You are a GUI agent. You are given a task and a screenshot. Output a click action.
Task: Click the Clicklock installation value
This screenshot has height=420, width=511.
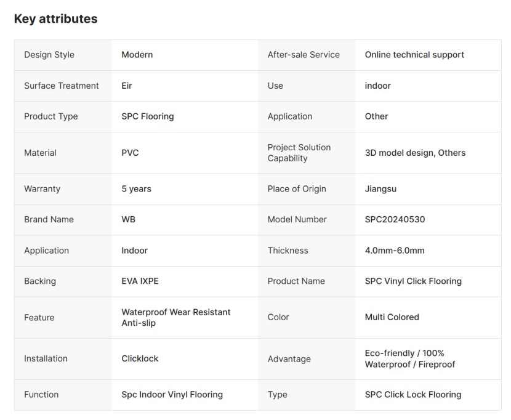(x=140, y=358)
